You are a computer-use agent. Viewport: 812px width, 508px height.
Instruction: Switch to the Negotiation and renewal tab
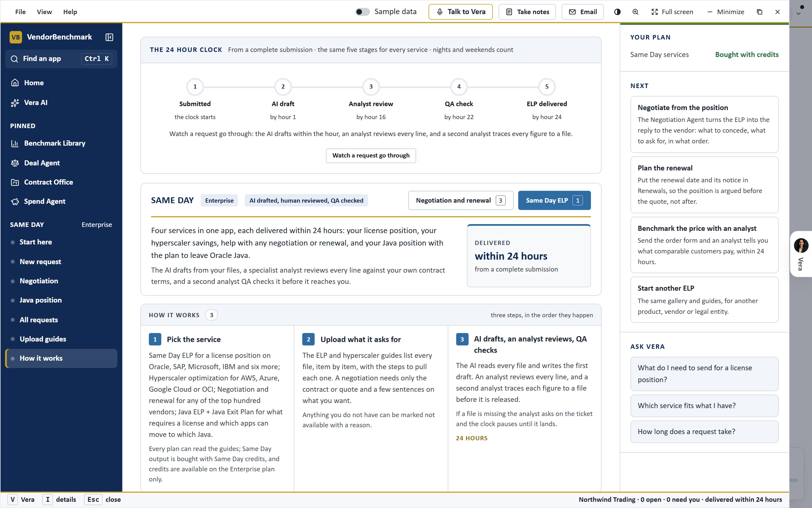pos(461,201)
